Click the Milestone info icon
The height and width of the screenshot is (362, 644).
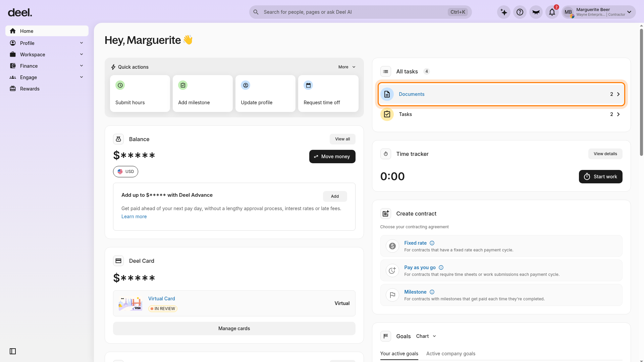pyautogui.click(x=432, y=292)
